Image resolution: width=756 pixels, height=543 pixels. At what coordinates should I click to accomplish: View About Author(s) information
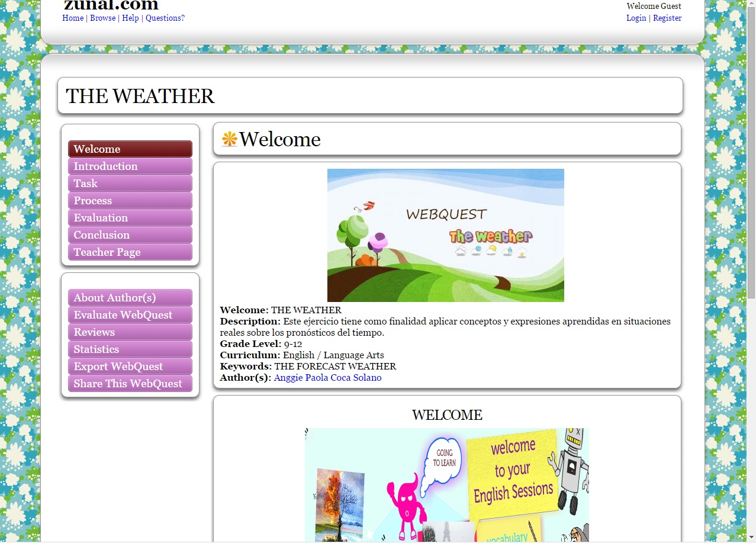point(130,298)
